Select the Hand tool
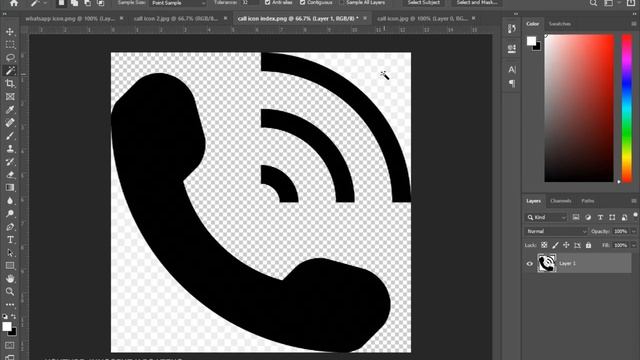This screenshot has width=640, height=360. pos(10,279)
